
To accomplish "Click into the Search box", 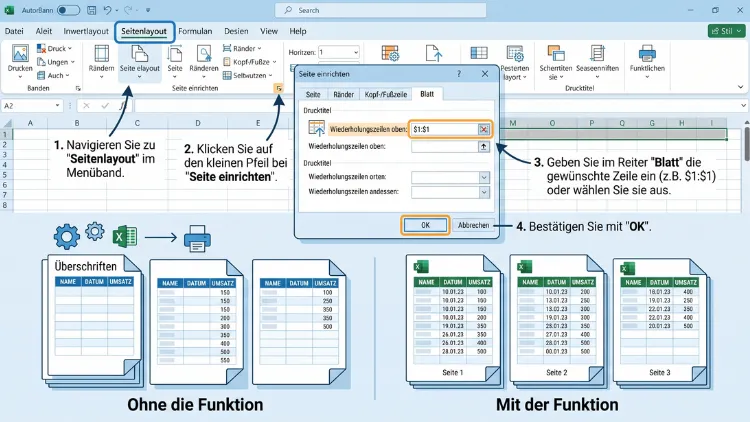I will [x=380, y=10].
